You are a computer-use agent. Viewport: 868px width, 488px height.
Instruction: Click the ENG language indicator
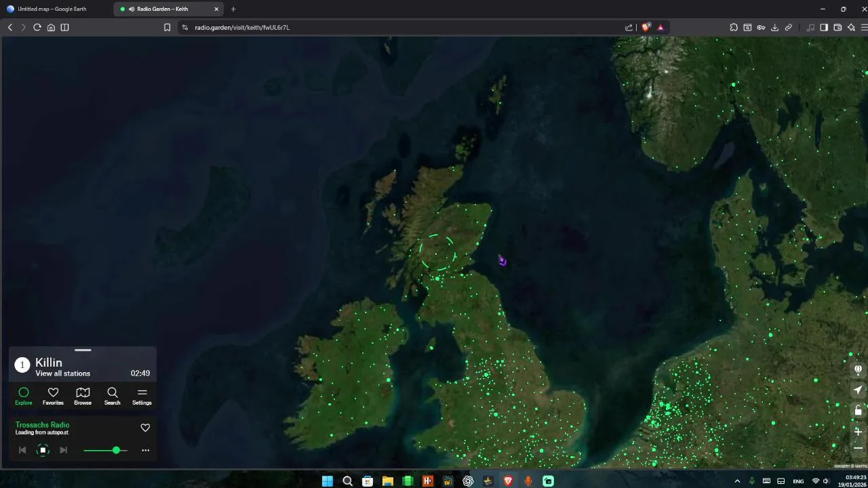click(798, 481)
